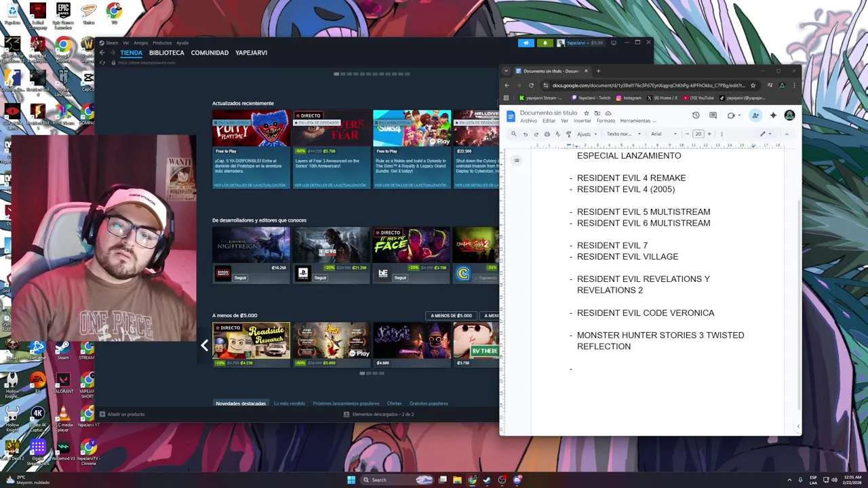Viewport: 868px width, 488px height.
Task: Show hidden system tray icons chevron
Action: pos(789,480)
